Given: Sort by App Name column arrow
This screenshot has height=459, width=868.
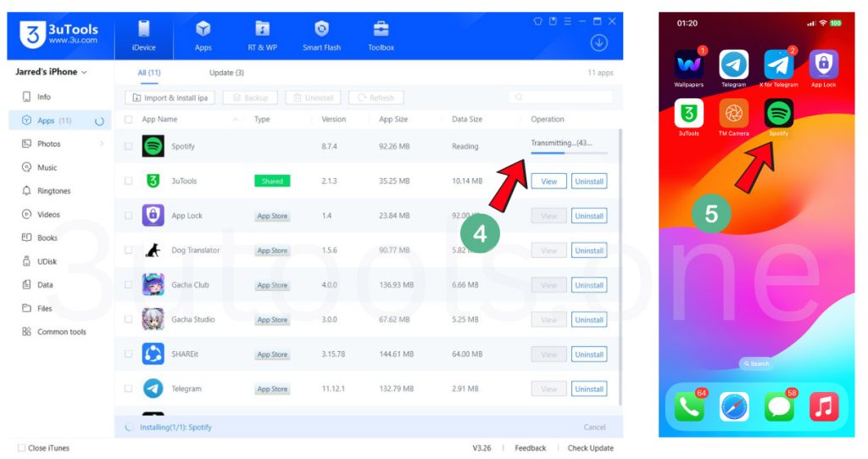Looking at the screenshot, I should (236, 119).
